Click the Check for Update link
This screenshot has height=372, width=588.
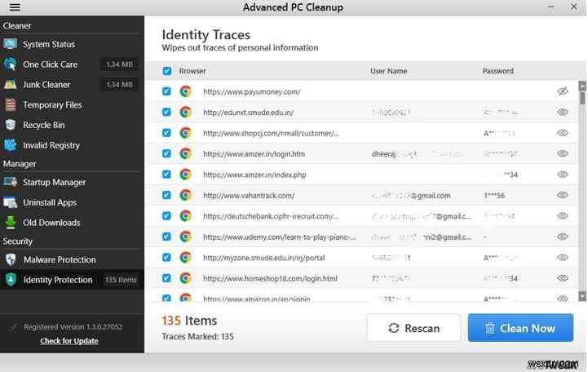(x=69, y=341)
